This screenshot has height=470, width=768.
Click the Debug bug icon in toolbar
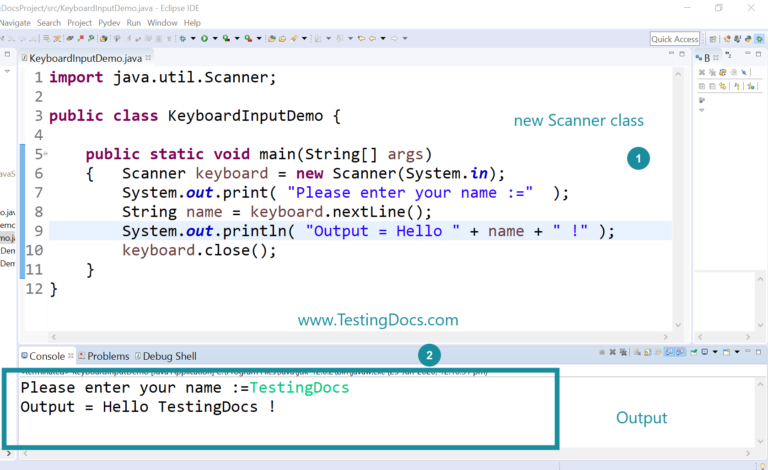(183, 39)
